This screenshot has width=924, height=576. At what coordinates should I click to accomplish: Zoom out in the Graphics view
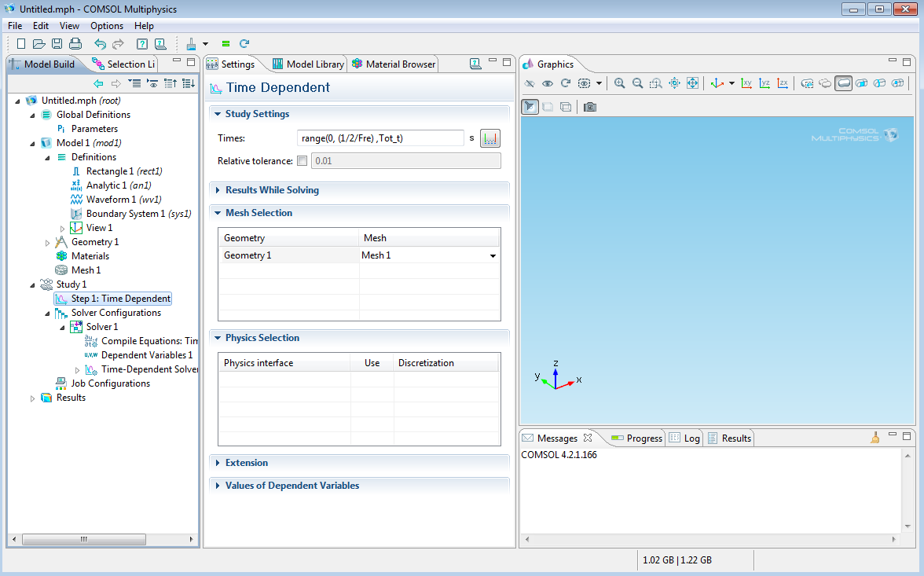click(x=638, y=83)
